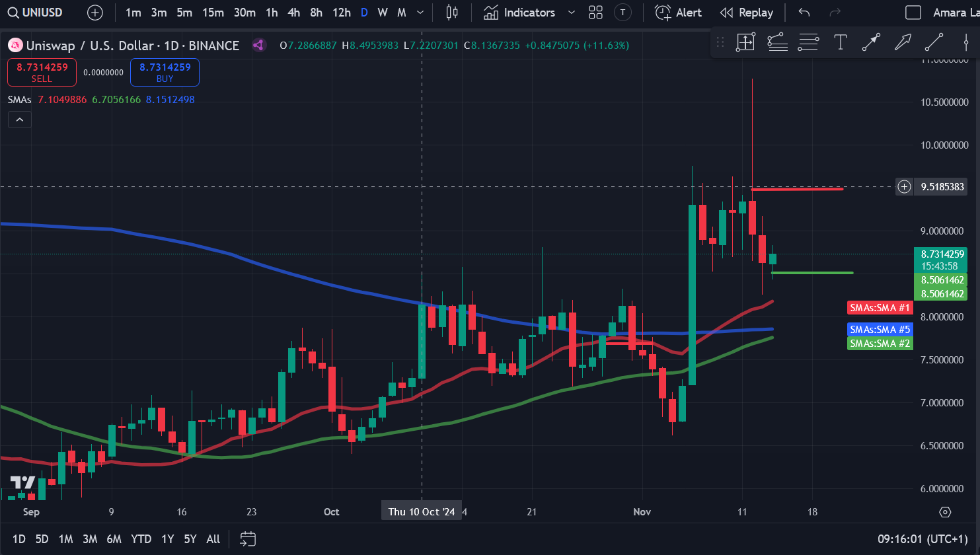980x555 pixels.
Task: Select the 1m timeframe
Action: tap(133, 13)
